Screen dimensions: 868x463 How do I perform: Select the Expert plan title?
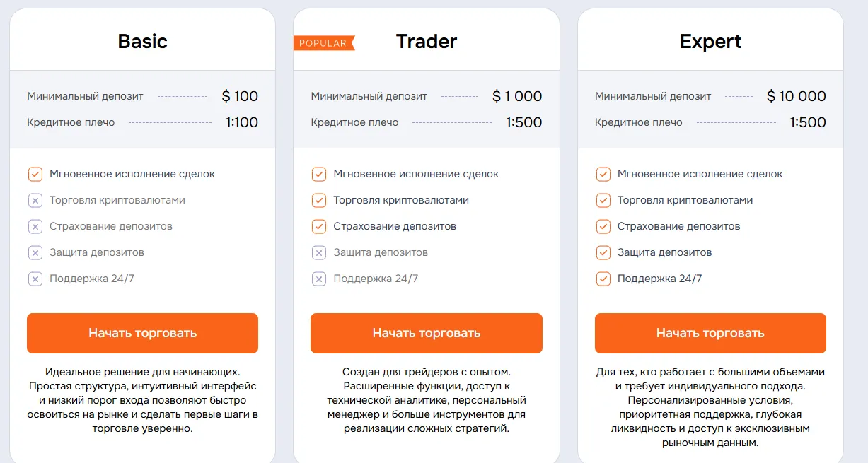click(711, 41)
